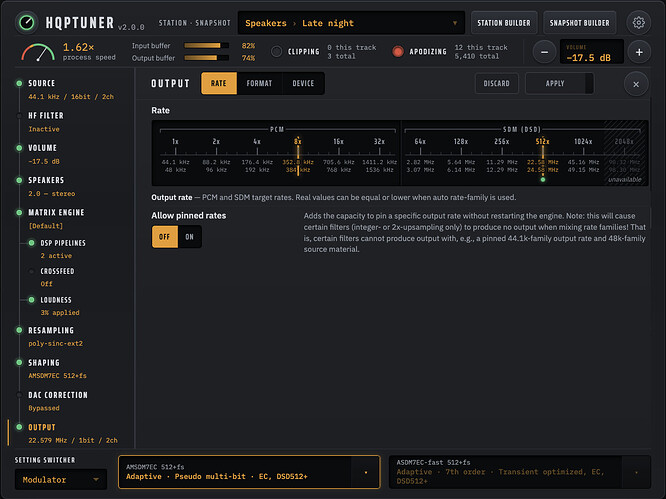Apply the output changes
Screen dimensions: 666x499
(559, 83)
